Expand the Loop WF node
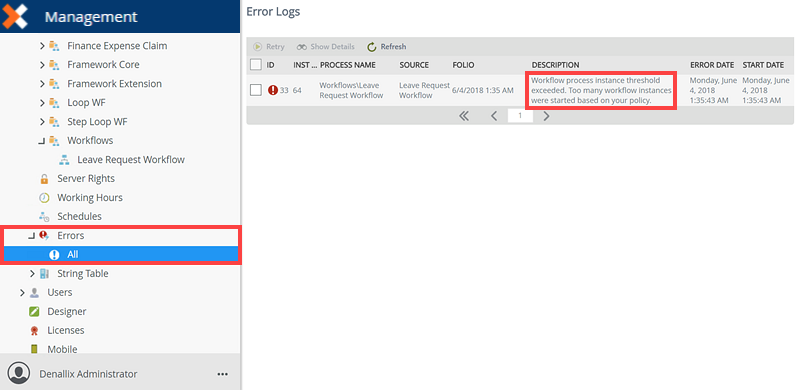Screen dimensions: 800x390 (42, 103)
